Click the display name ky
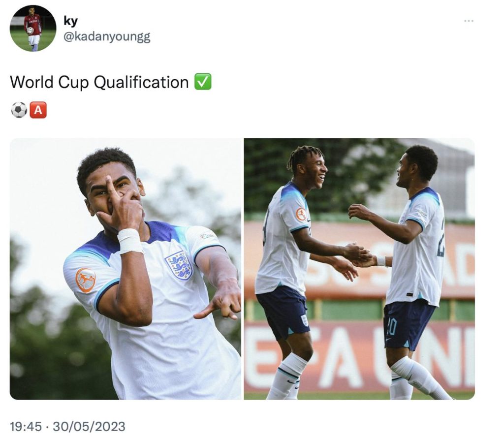 coord(70,21)
